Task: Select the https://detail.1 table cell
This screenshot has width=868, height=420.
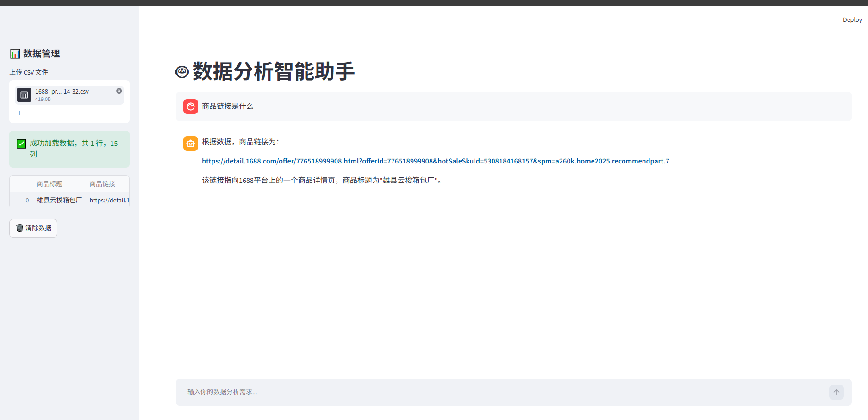Action: 107,200
